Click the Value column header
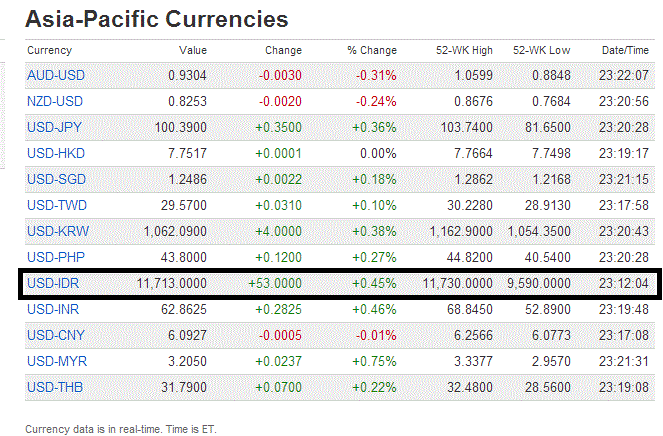The image size is (663, 436). [192, 50]
